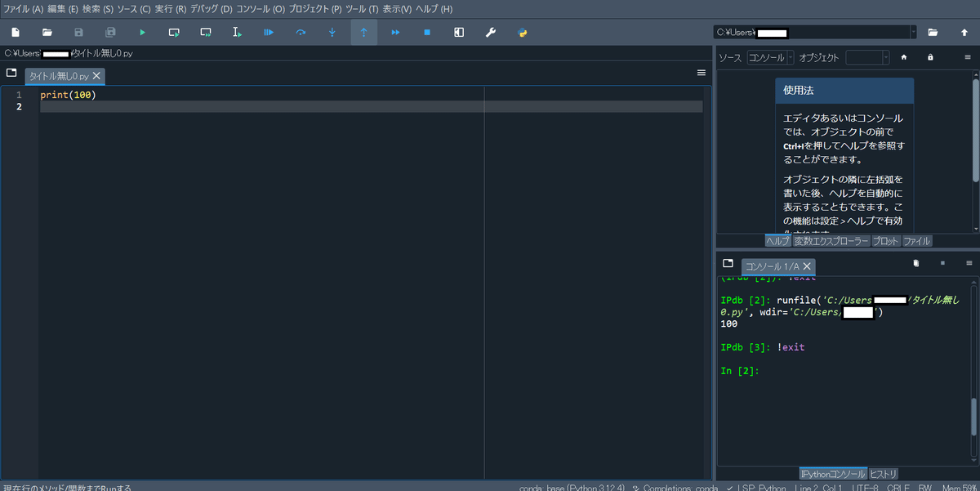The height and width of the screenshot is (491, 980).
Task: Interrupt kernel square icon in console
Action: coord(942,263)
